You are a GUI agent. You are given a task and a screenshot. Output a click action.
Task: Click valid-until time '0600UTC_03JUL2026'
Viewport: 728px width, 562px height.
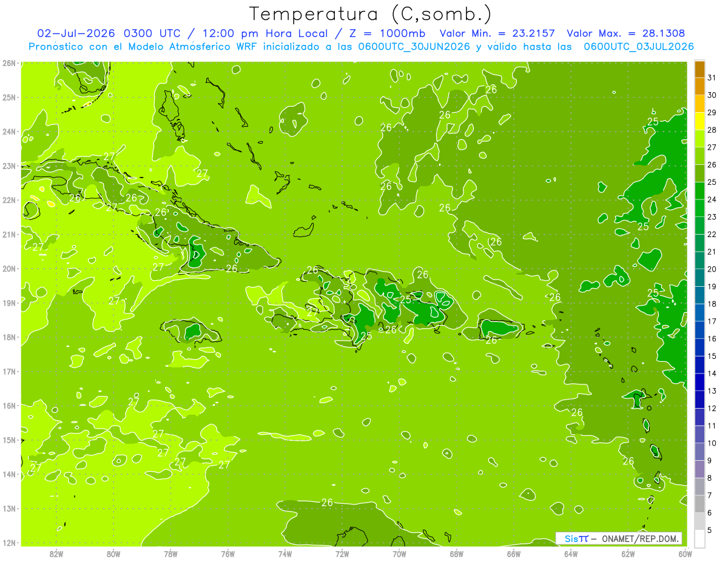coord(638,47)
